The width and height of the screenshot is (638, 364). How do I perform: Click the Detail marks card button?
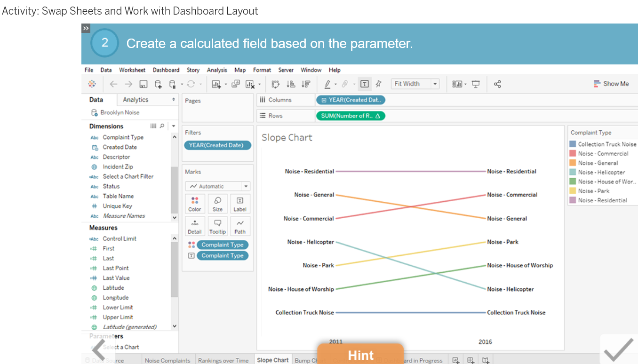(195, 226)
